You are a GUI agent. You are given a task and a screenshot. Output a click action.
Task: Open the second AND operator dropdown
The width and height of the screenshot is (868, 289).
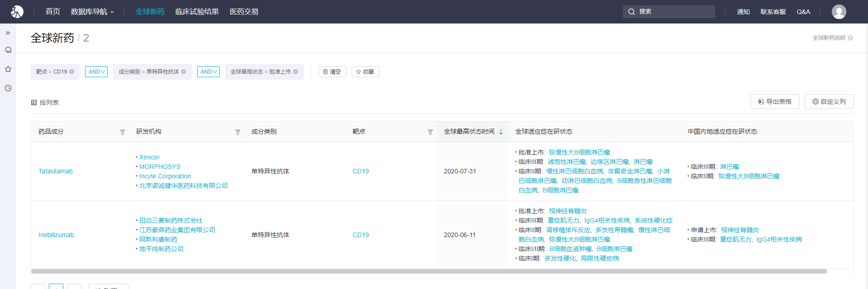[208, 72]
